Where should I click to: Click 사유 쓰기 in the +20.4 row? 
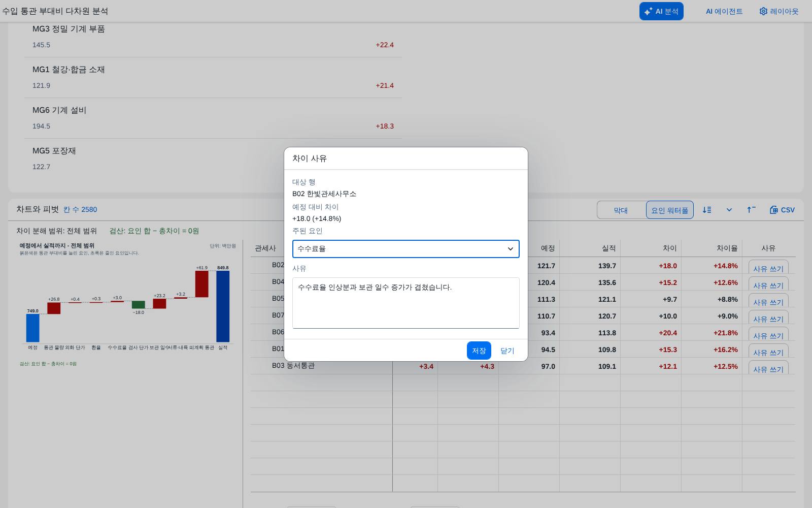[x=768, y=334]
